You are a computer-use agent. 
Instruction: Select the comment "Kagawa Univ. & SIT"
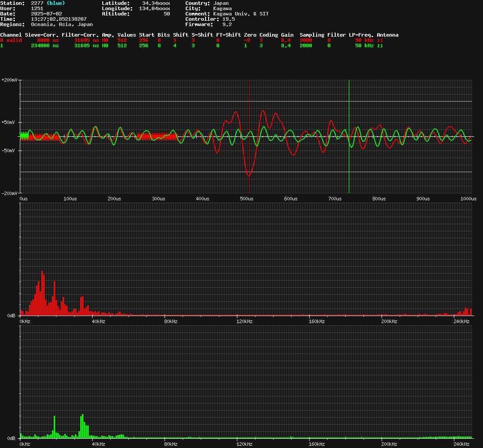coord(241,14)
